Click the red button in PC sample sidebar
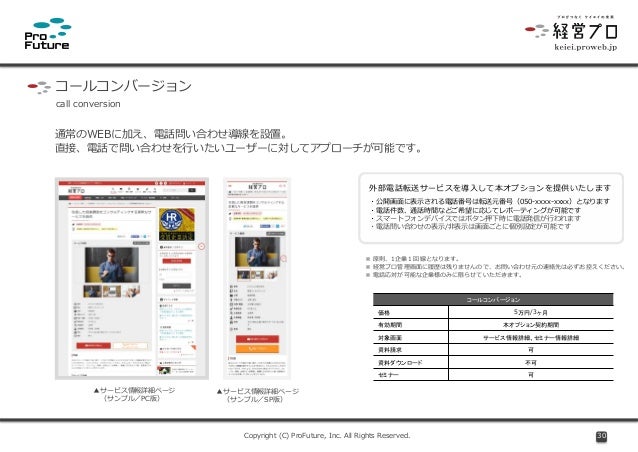Viewport: 638px width, 452px height. [177, 261]
